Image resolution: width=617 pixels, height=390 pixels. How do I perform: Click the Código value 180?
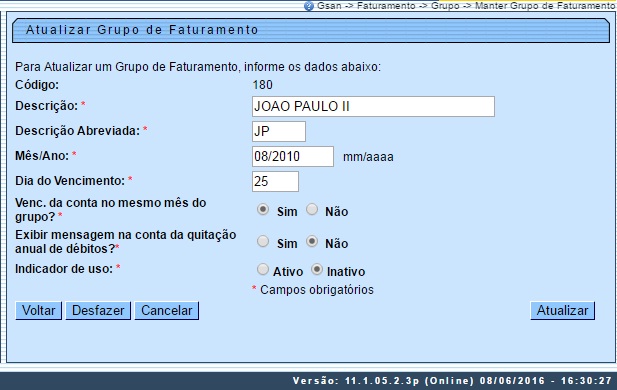[262, 85]
